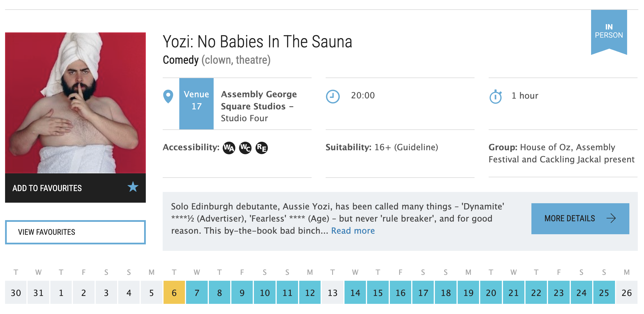
Task: Open the show title Yozi: No Babies In The Sauna
Action: tap(257, 42)
